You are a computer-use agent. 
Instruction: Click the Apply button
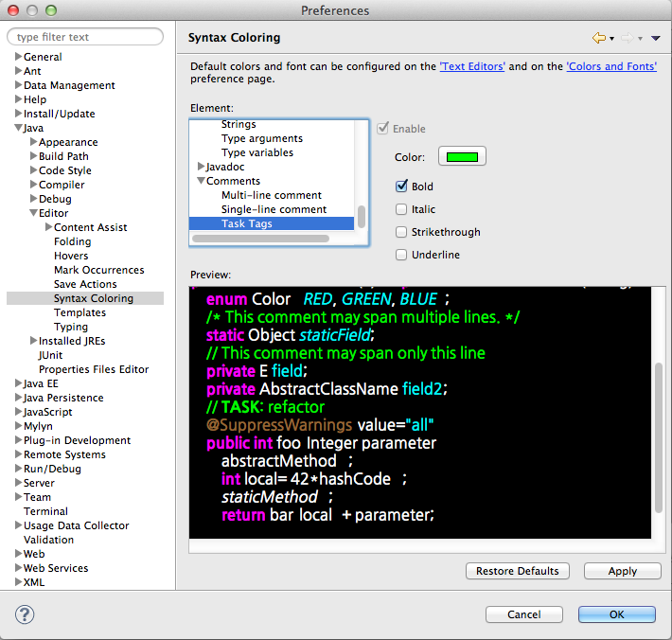(622, 571)
